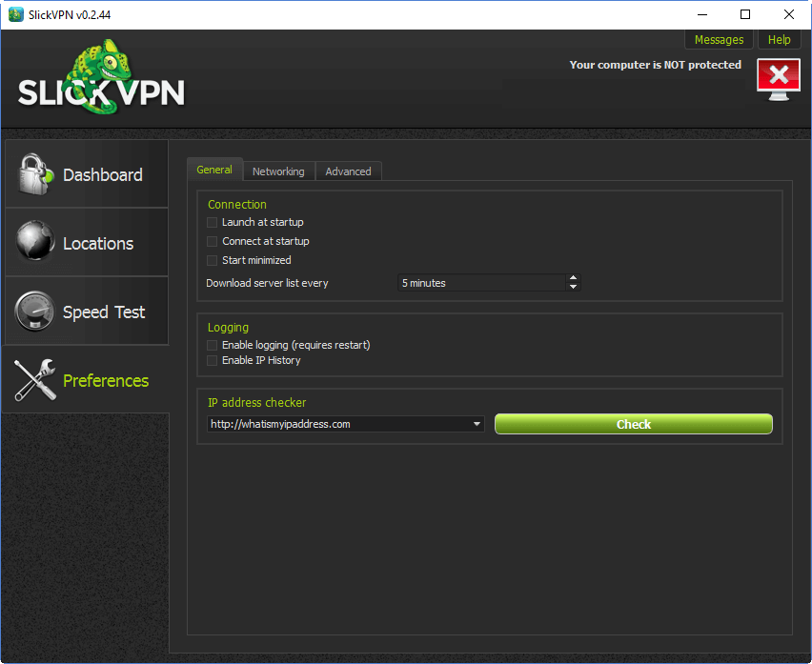Click the SlickVPN title bar app icon
This screenshot has width=812, height=664.
16,14
